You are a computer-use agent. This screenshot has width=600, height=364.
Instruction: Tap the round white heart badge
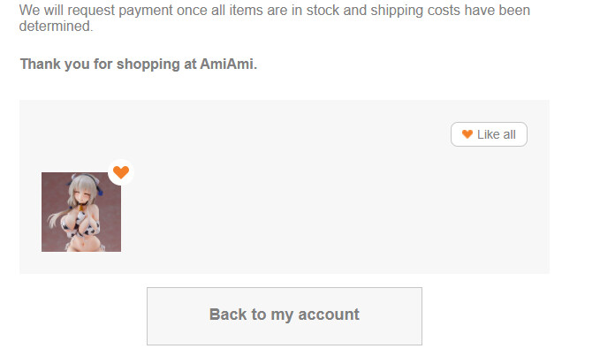pyautogui.click(x=121, y=172)
